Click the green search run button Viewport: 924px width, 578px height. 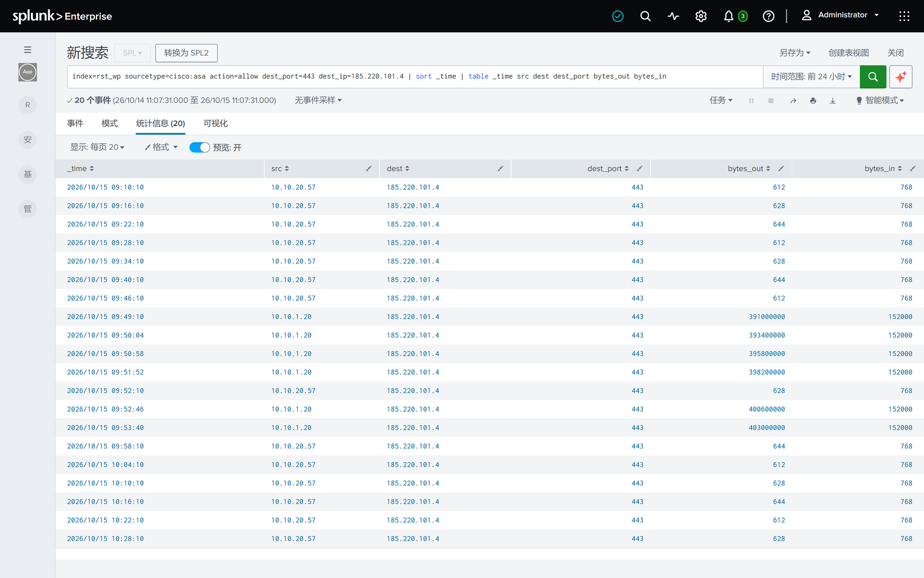pos(873,77)
